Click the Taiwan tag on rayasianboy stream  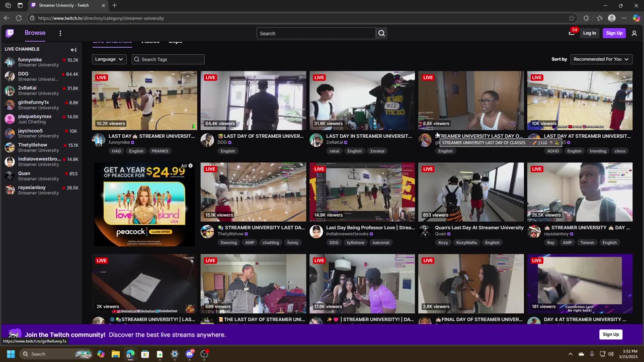click(587, 242)
